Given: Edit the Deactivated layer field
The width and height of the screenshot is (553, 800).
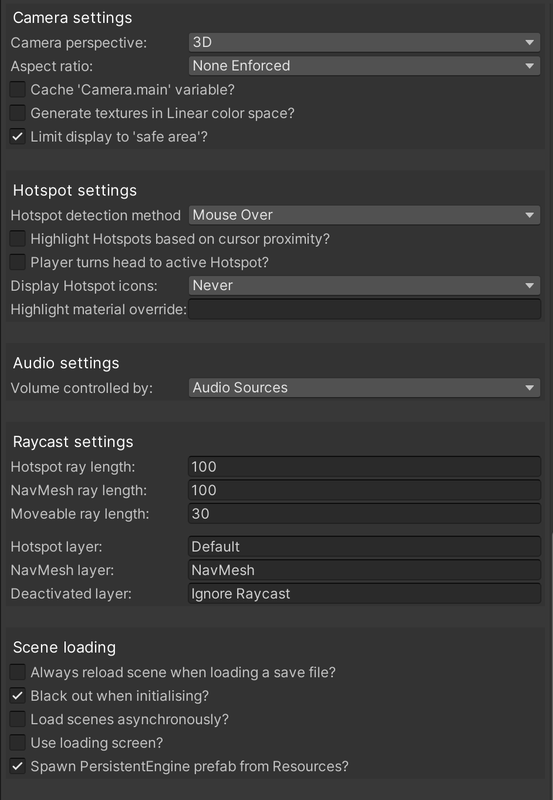Looking at the screenshot, I should (x=364, y=594).
